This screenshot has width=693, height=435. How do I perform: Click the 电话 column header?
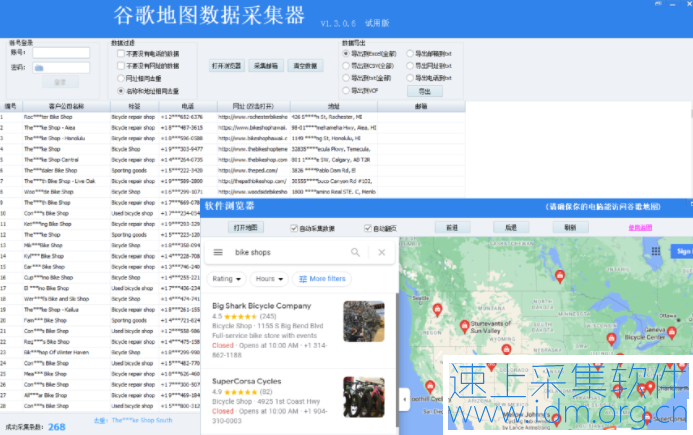(x=188, y=106)
